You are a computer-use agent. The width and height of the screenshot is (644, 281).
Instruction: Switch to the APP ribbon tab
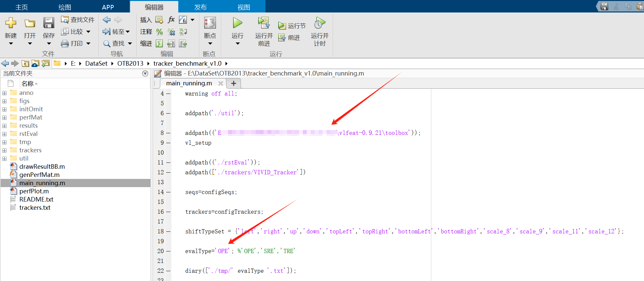[108, 7]
